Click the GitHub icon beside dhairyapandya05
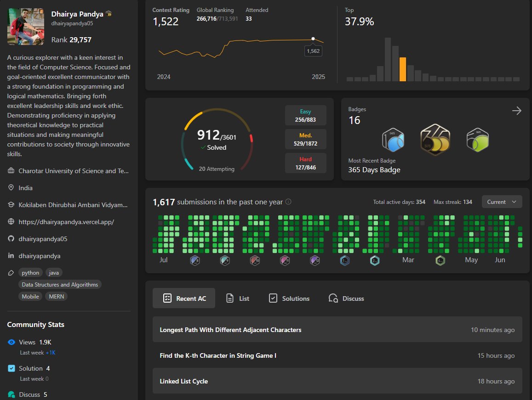 11,239
